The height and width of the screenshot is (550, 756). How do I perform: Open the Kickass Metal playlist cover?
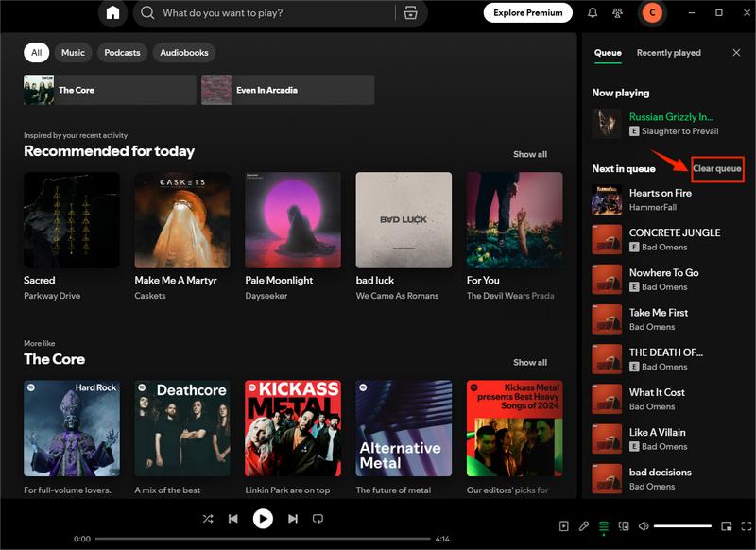click(x=293, y=428)
